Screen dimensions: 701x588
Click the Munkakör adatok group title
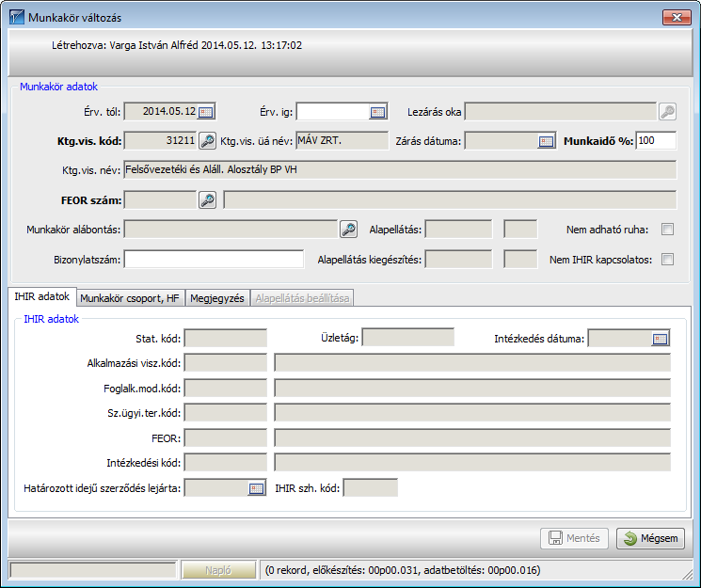tap(58, 87)
